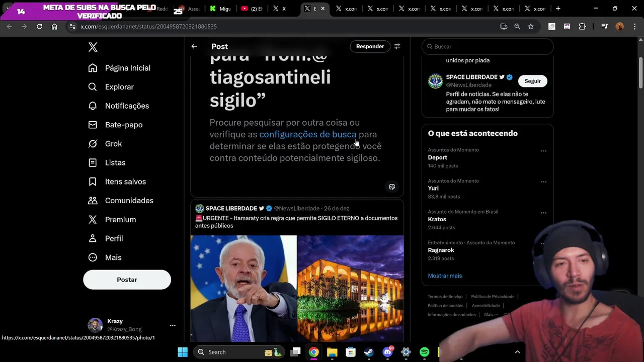Open Comunidades in the sidebar

pyautogui.click(x=120, y=201)
